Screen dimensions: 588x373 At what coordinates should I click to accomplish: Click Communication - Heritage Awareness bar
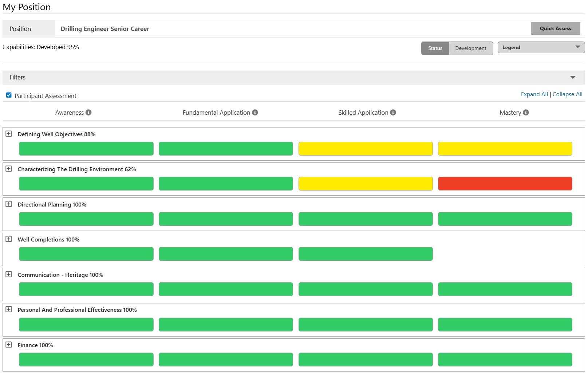(86, 289)
